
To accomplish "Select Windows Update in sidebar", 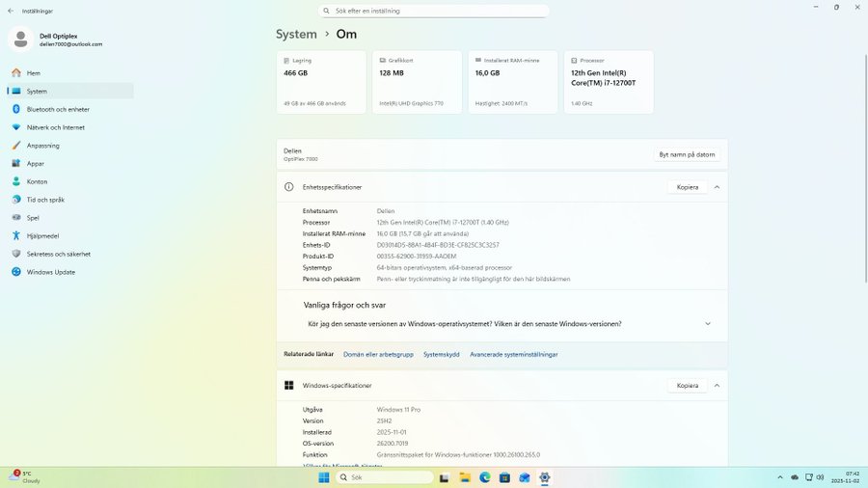I will (50, 272).
